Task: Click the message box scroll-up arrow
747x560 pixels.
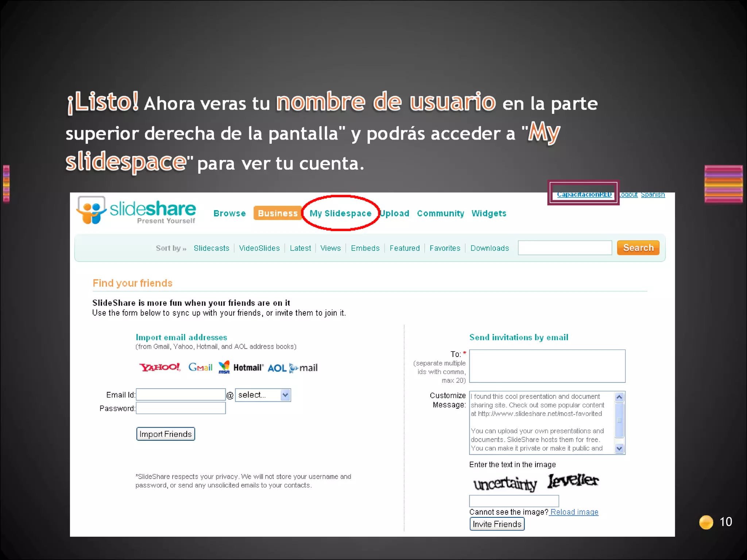Action: coord(619,397)
